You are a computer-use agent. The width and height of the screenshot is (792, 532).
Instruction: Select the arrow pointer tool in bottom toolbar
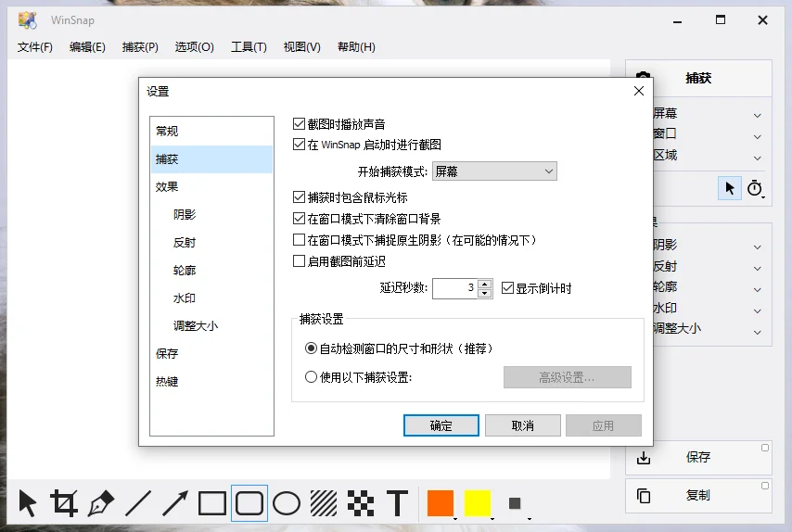coord(27,503)
